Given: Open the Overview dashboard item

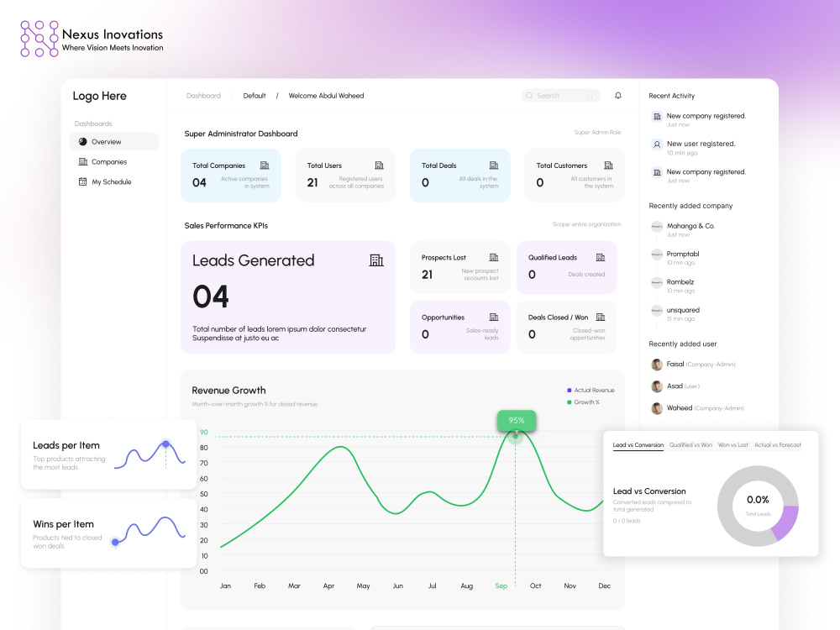Looking at the screenshot, I should [113, 141].
